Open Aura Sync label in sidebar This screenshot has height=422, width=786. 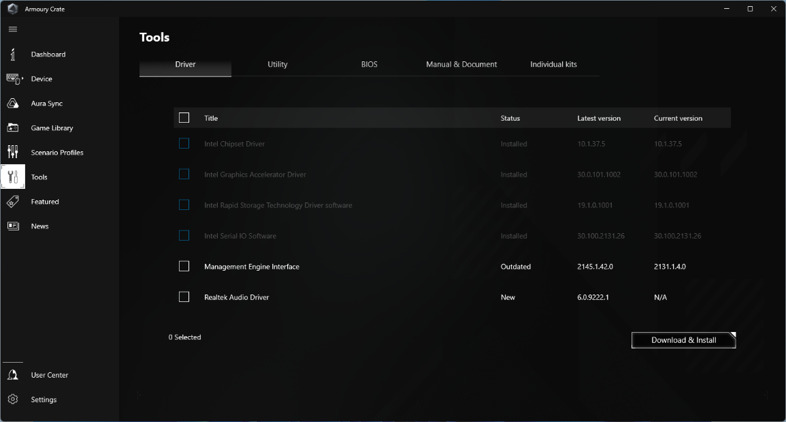pos(47,104)
